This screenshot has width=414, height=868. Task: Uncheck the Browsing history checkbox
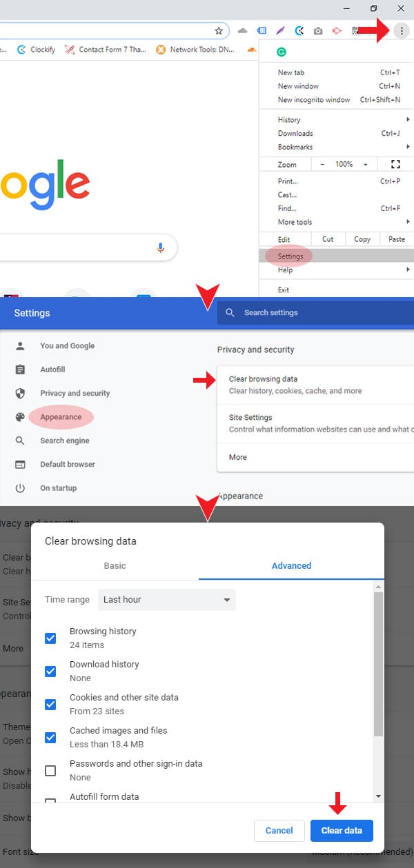pos(50,638)
